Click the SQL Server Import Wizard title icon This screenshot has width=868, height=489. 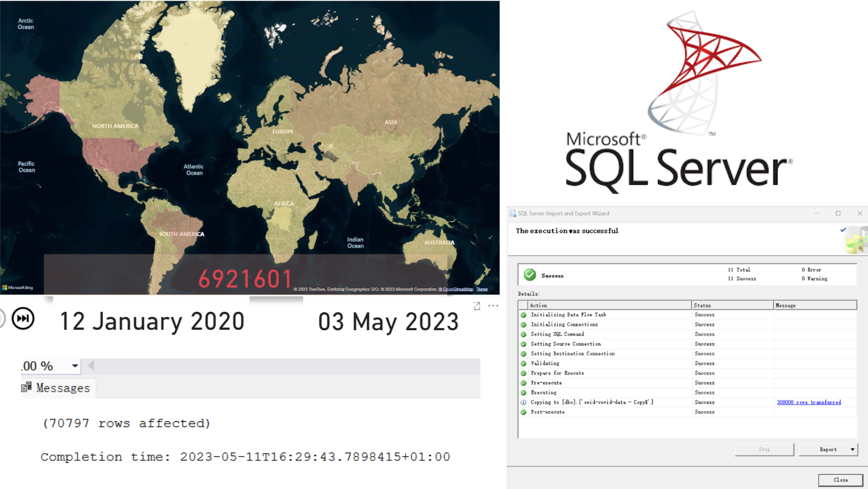[512, 213]
